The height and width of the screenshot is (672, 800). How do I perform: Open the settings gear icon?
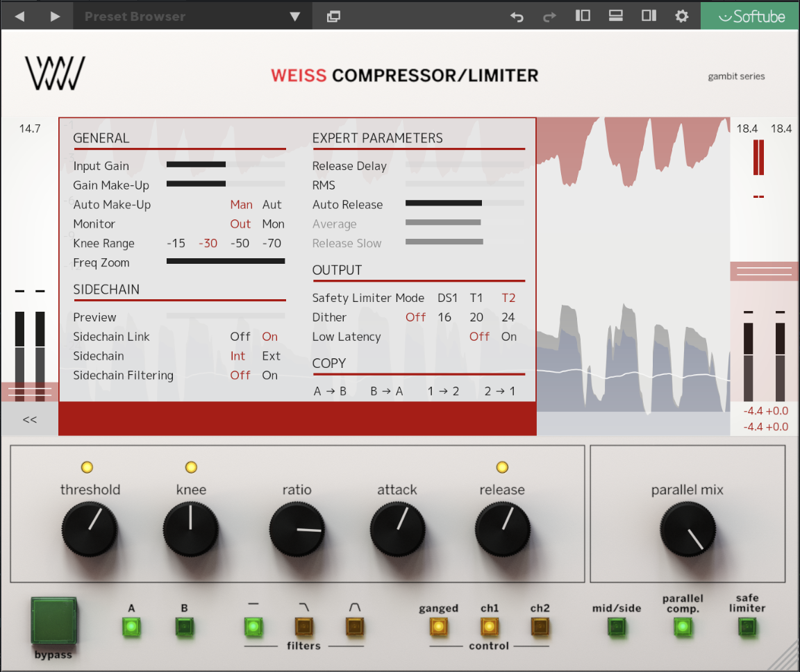click(682, 16)
